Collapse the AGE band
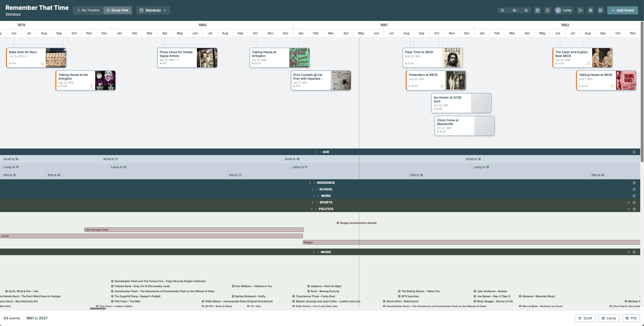Screen dimensions: 644x326 [320, 152]
